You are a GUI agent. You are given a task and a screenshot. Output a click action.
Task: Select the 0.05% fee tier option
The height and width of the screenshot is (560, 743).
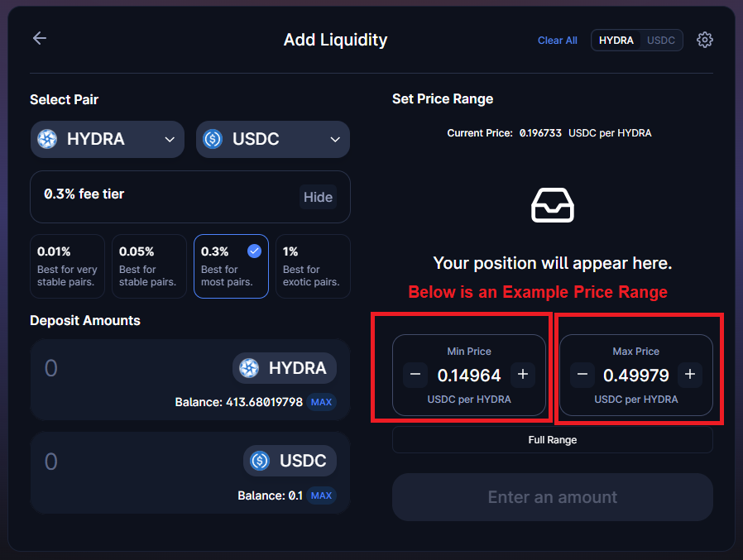(x=149, y=266)
